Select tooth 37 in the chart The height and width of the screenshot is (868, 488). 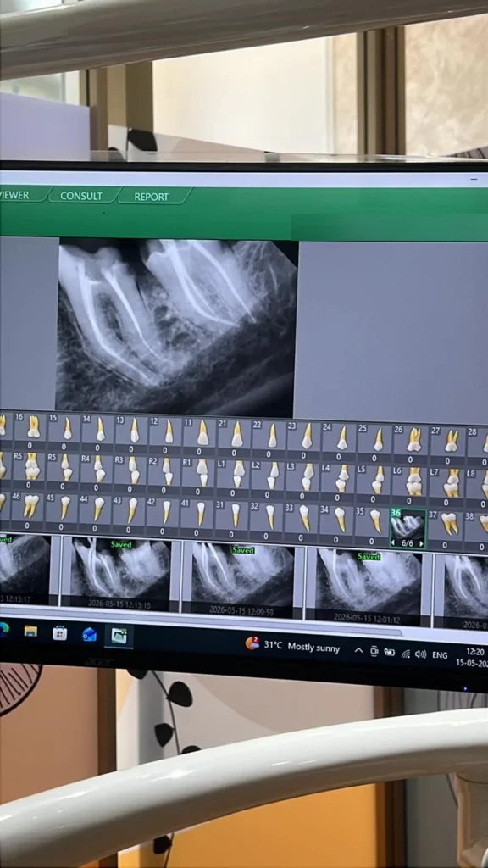(446, 527)
